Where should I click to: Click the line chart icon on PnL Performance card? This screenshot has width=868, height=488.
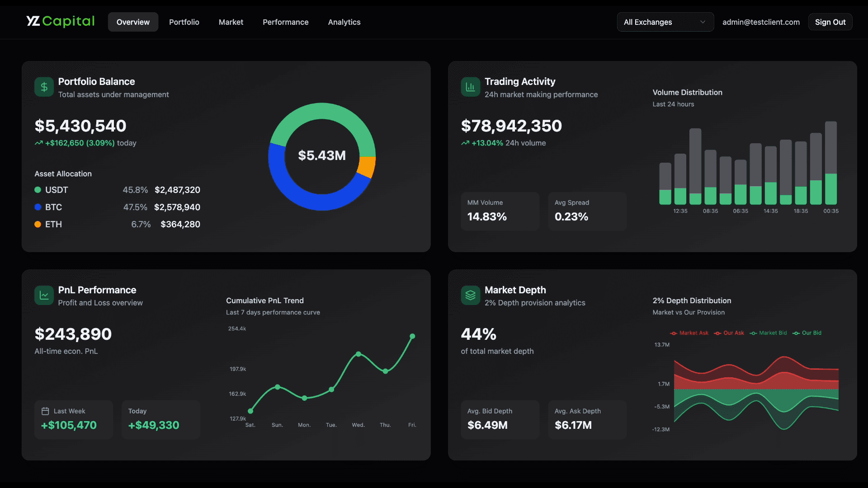[44, 295]
